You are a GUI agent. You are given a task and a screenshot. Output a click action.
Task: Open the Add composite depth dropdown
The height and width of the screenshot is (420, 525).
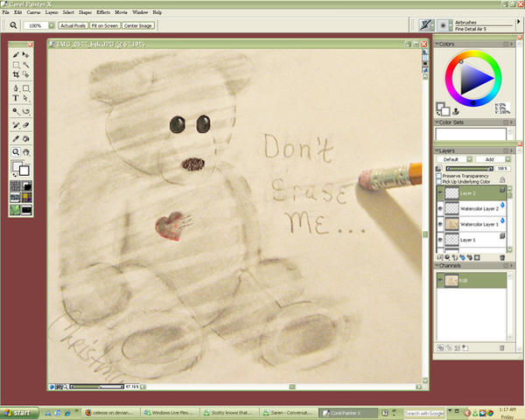coord(507,159)
